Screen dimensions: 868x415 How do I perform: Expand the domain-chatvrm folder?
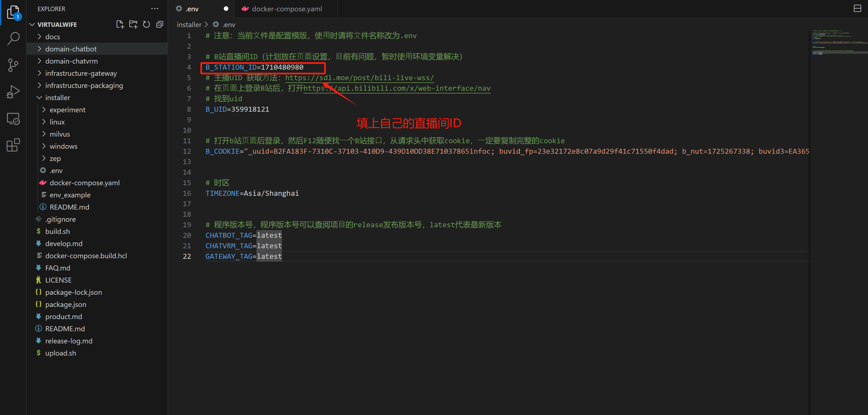[40, 61]
